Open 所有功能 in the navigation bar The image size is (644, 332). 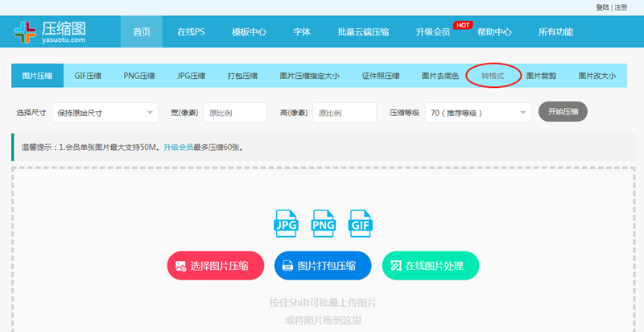pyautogui.click(x=555, y=32)
